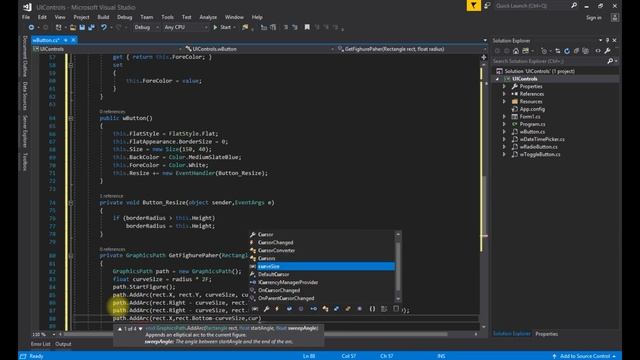Click the Navigate Backward toolbar icon
Viewport: 640px width, 360px height.
(31, 27)
